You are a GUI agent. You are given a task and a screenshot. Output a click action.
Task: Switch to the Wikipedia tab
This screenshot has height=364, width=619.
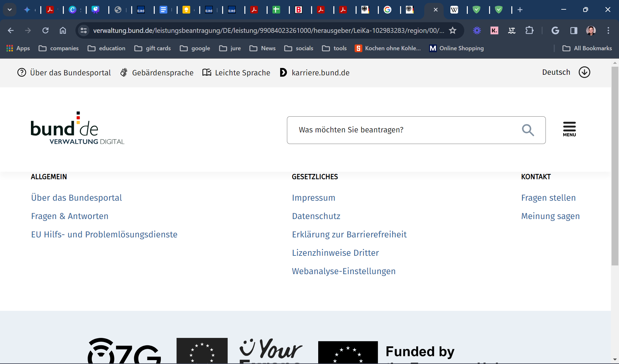coord(454,10)
